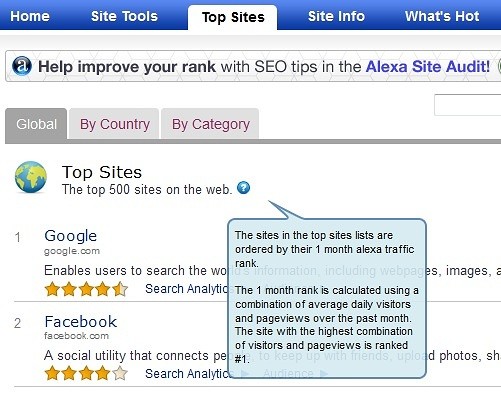The image size is (501, 393).
Task: Click Facebook's star rating
Action: click(86, 373)
